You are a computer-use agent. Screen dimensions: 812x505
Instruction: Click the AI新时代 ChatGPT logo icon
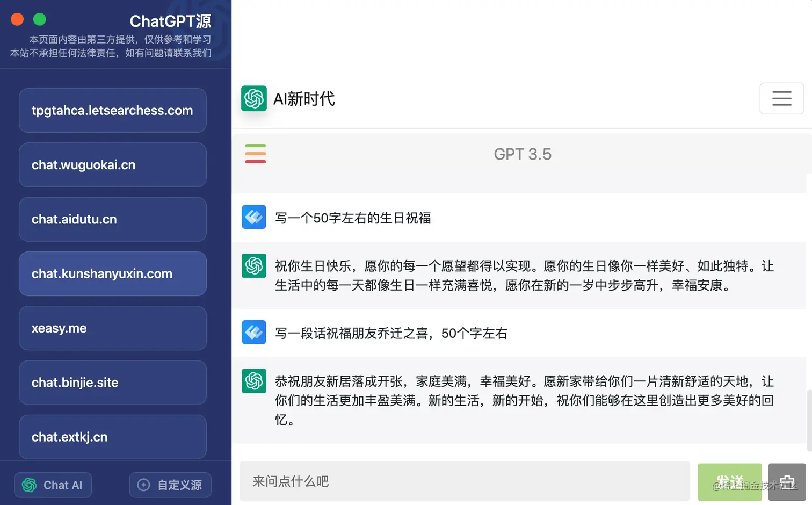coord(253,98)
